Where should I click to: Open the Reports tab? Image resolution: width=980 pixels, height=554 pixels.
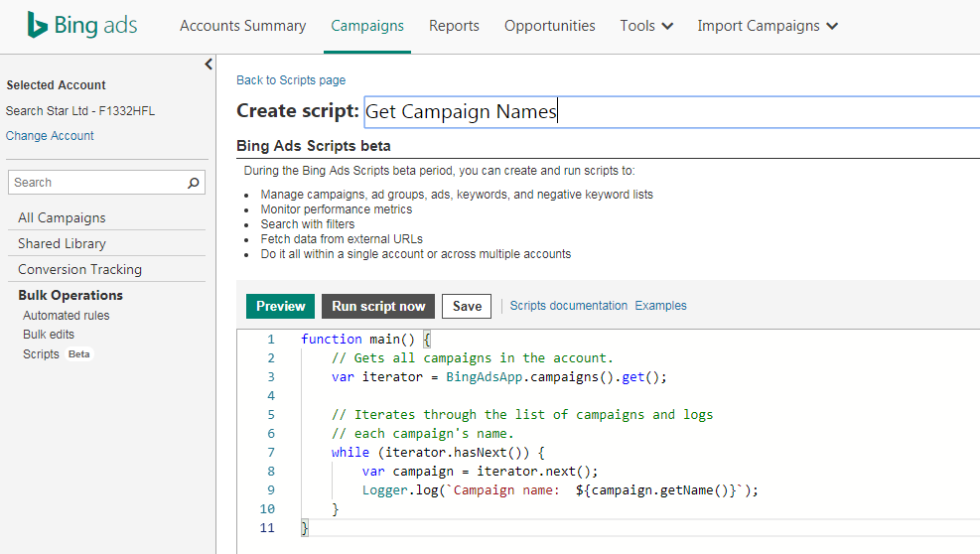click(454, 26)
